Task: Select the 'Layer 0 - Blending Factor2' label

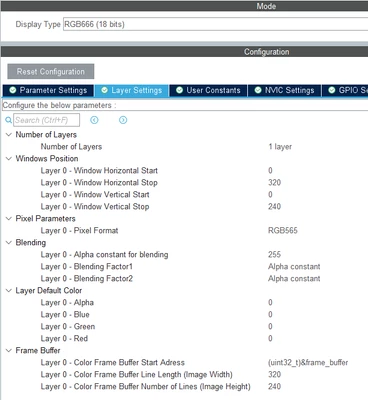Action: pyautogui.click(x=87, y=279)
